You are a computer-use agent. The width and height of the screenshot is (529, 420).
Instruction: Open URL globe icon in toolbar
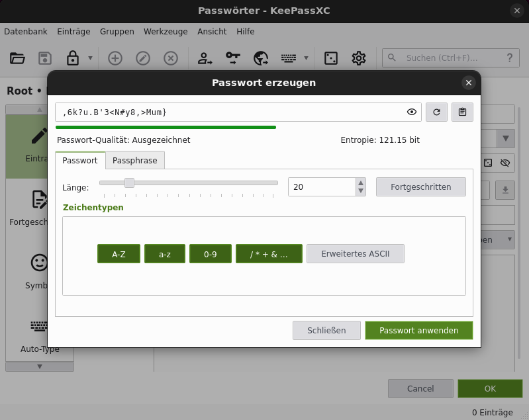pos(261,58)
